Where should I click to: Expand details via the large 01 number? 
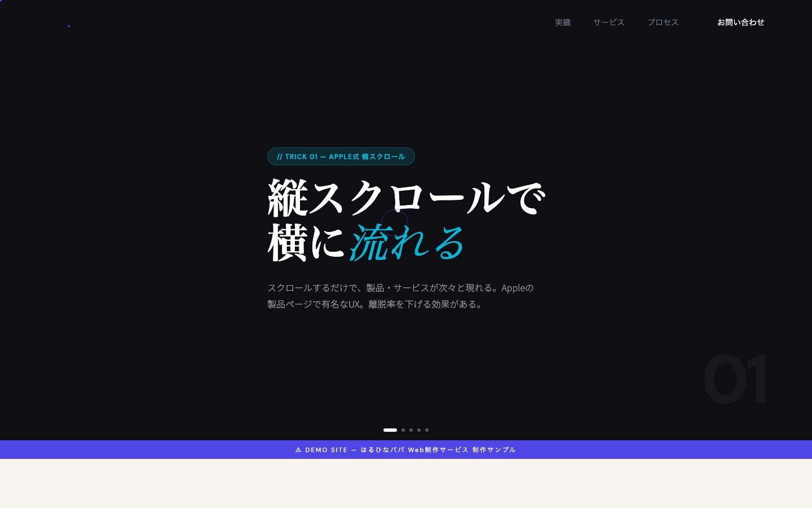(x=736, y=378)
